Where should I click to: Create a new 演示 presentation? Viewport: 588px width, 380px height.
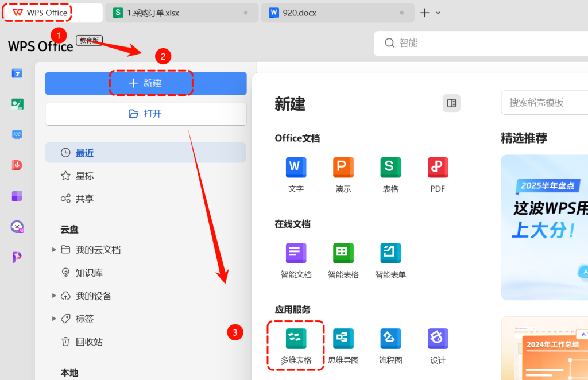point(343,175)
